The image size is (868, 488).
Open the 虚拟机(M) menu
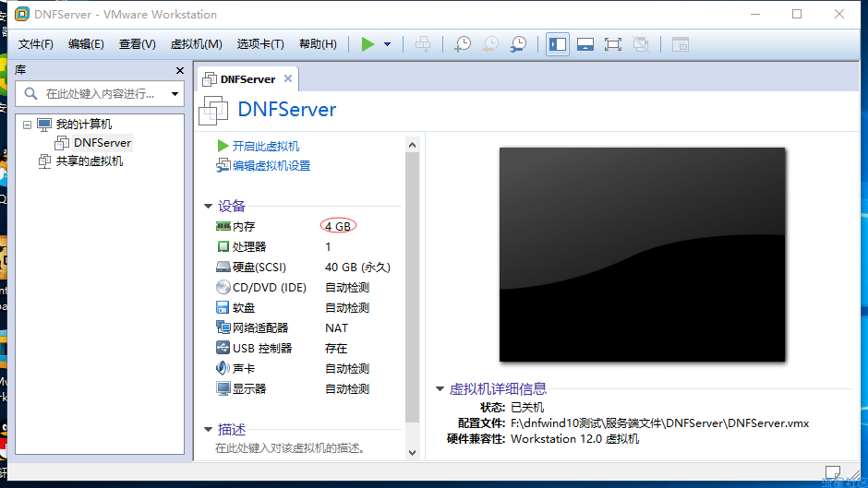click(196, 44)
